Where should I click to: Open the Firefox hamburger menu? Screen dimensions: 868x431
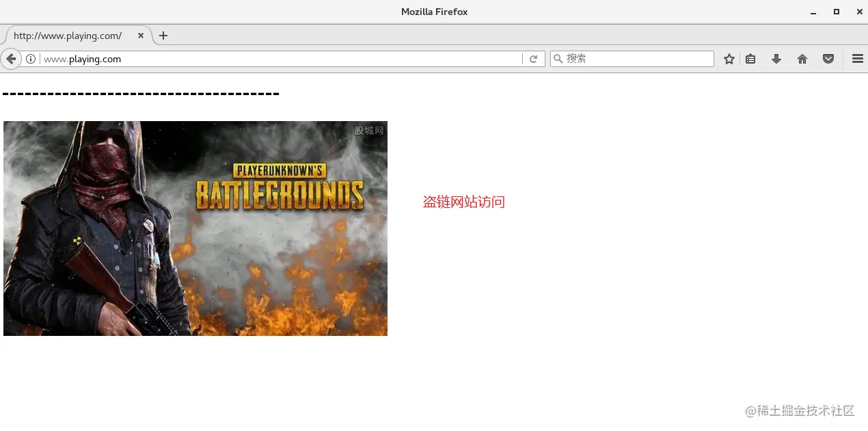tap(858, 59)
